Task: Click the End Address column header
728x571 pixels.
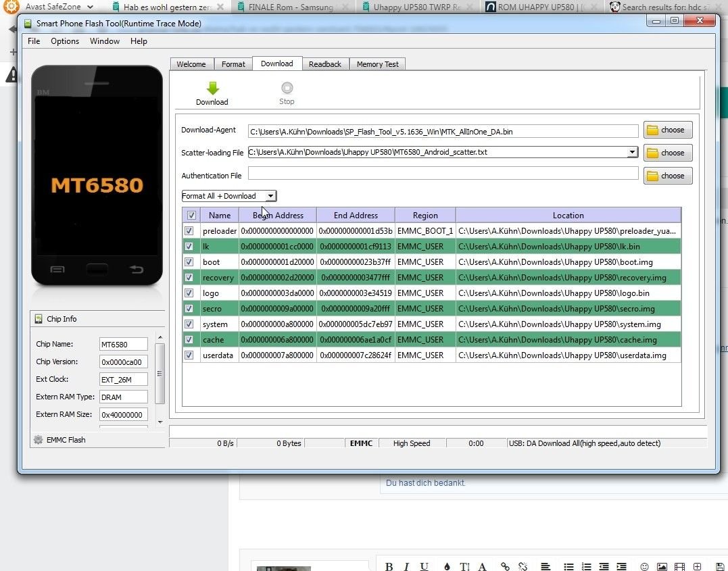Action: coord(356,216)
